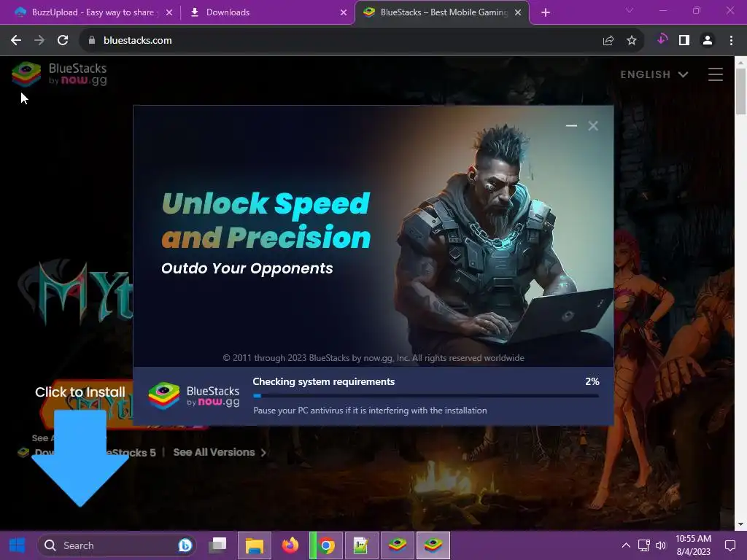Screen dimensions: 747x560
Task: Click the scrollbar down arrow
Action: (x=740, y=524)
